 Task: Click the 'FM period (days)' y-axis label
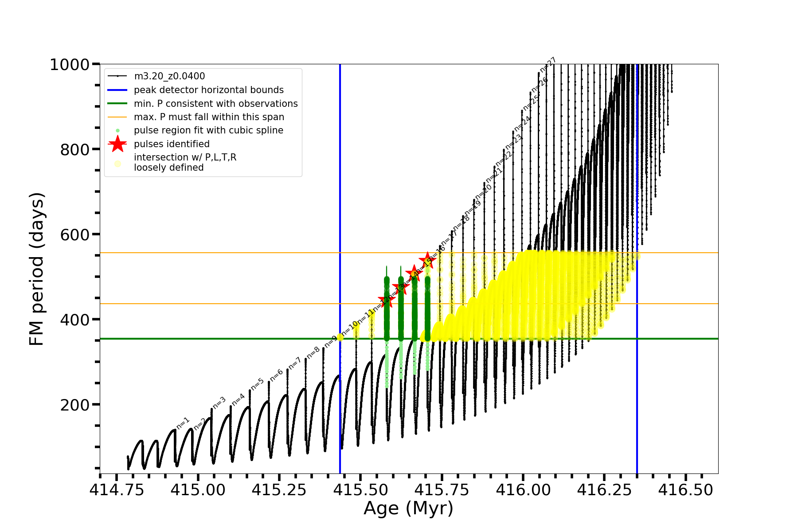coord(36,269)
